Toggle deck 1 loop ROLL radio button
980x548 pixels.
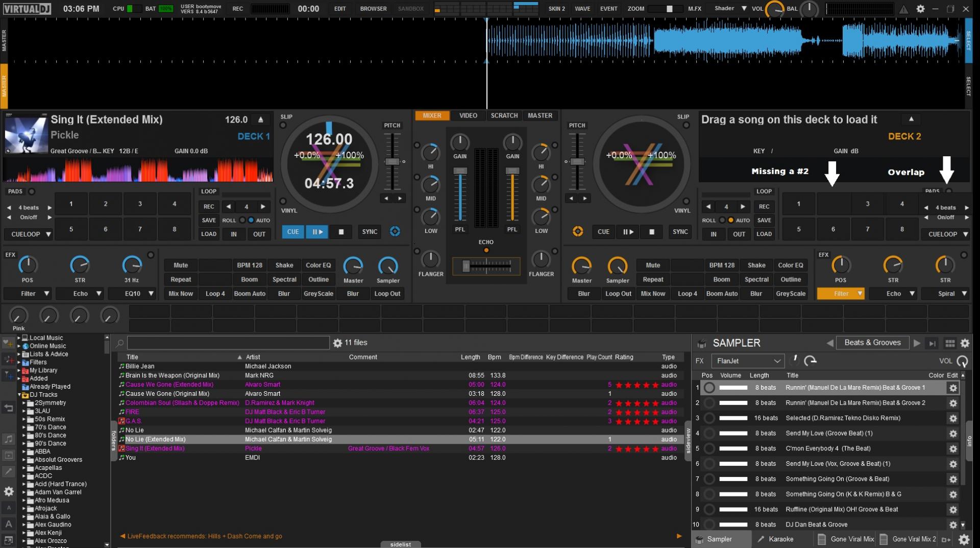pos(242,220)
